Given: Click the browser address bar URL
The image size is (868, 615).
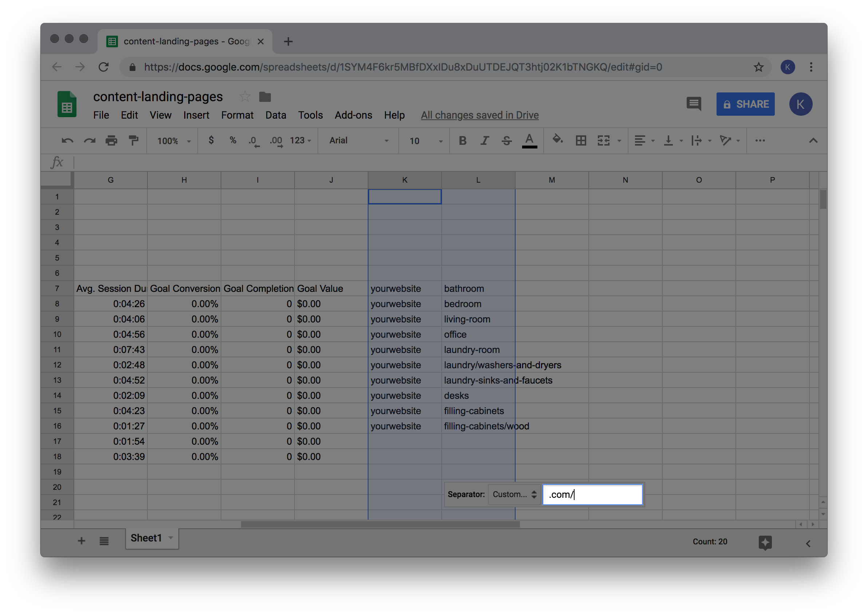Looking at the screenshot, I should pos(403,67).
